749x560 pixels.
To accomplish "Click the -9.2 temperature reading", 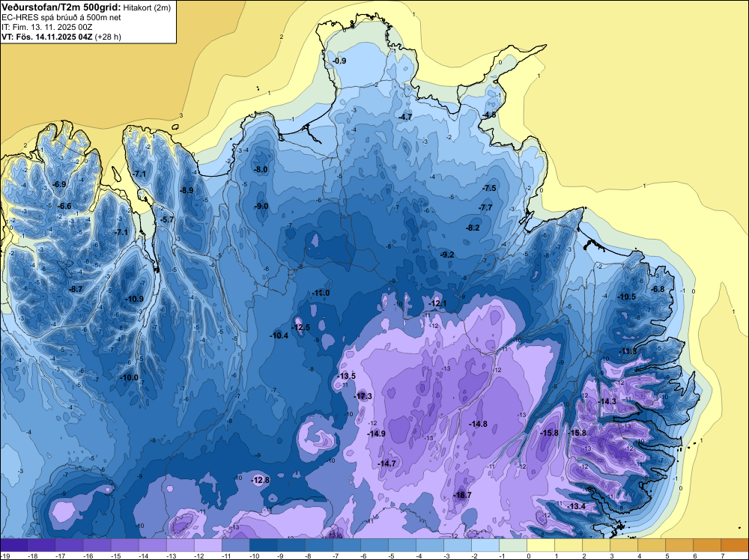I will (x=447, y=255).
